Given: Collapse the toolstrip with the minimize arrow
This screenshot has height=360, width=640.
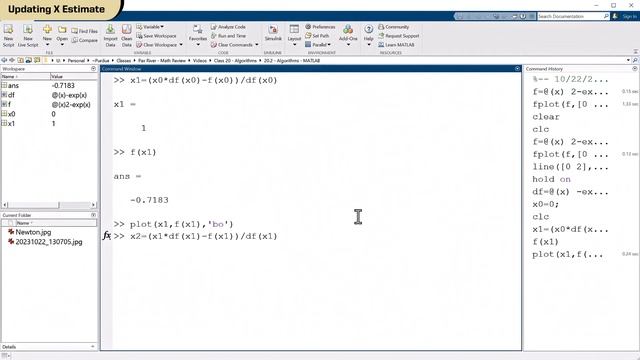Looking at the screenshot, I should [x=636, y=52].
